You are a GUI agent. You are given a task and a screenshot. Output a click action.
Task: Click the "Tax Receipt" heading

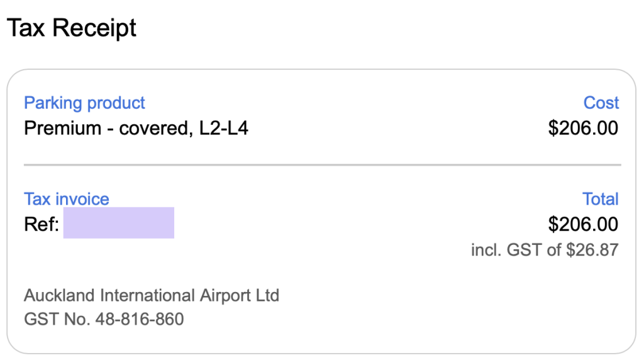tap(71, 28)
